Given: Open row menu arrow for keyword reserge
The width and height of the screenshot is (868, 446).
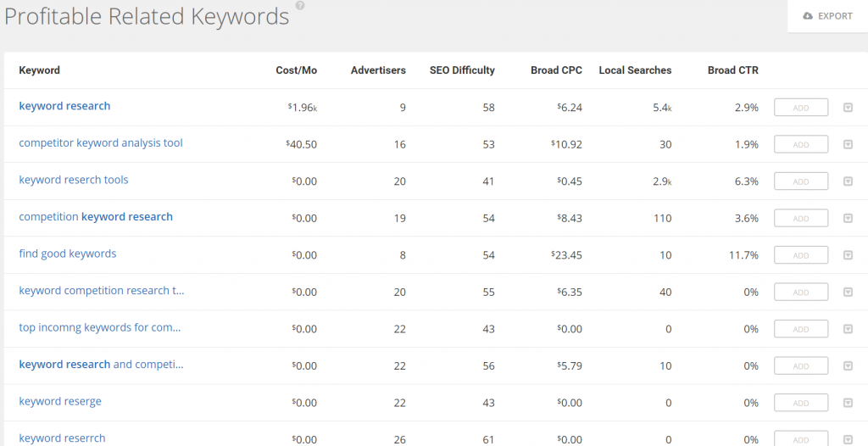Looking at the screenshot, I should pos(848,403).
